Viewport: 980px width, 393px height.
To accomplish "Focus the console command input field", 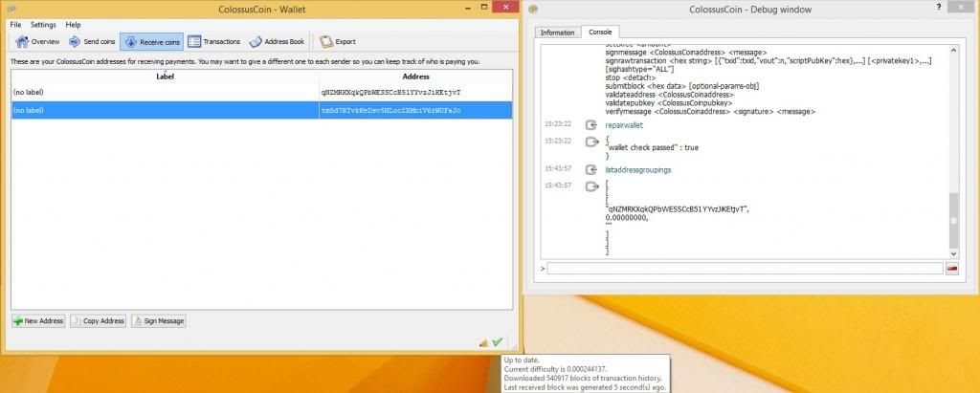I will click(745, 268).
